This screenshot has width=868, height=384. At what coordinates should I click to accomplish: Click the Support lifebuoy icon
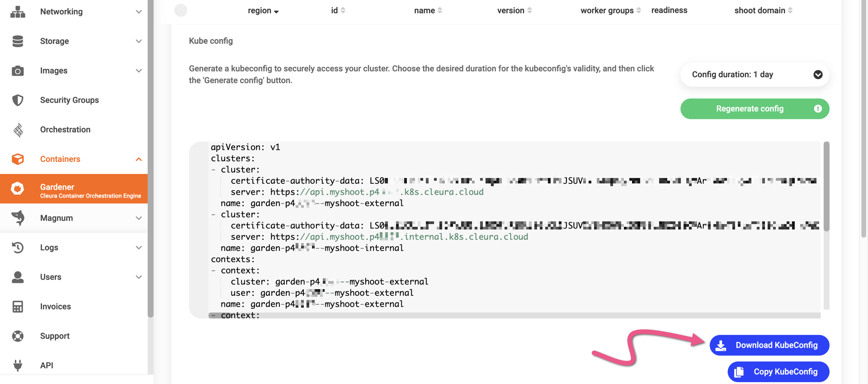[18, 336]
